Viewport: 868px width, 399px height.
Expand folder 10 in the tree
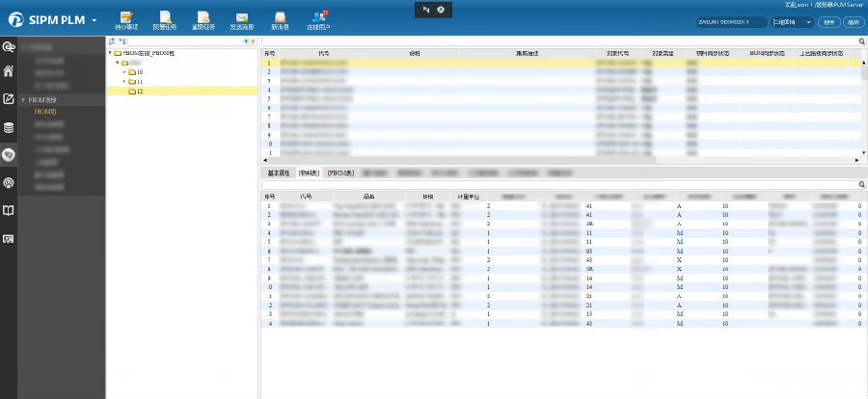click(124, 72)
